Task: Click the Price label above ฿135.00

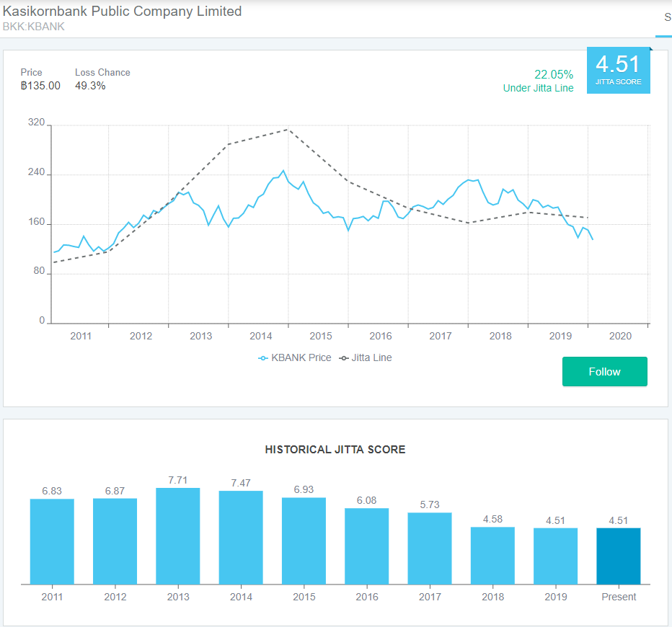Action: [31, 72]
